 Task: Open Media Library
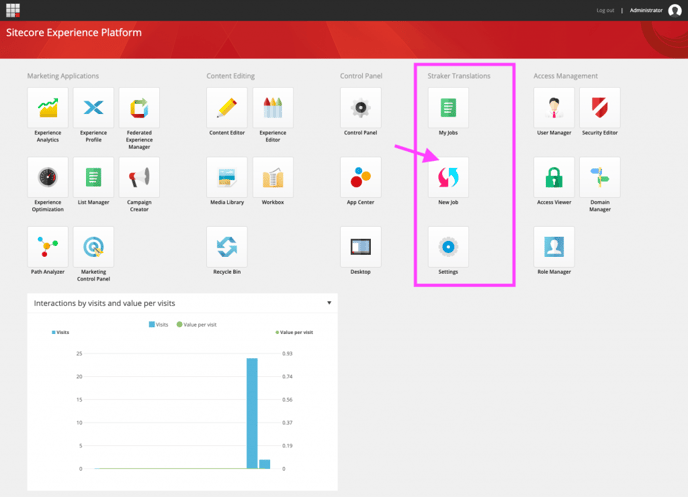coord(227,177)
